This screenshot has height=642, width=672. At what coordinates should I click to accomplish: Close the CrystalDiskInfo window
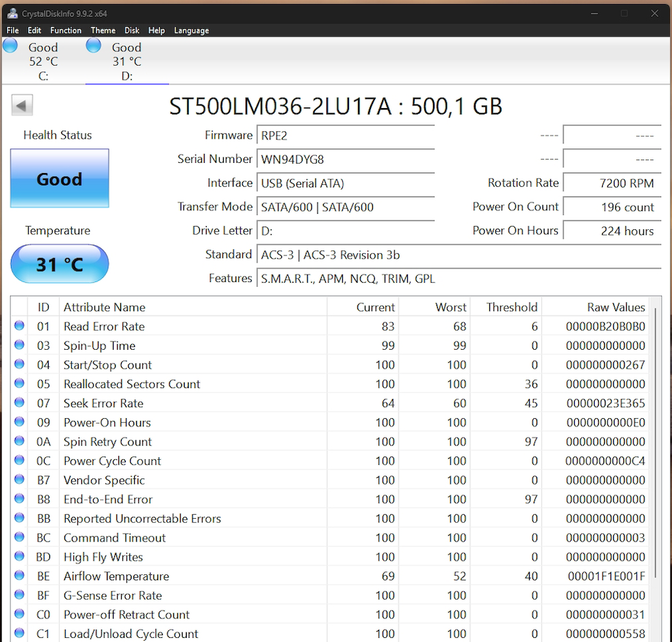(654, 14)
